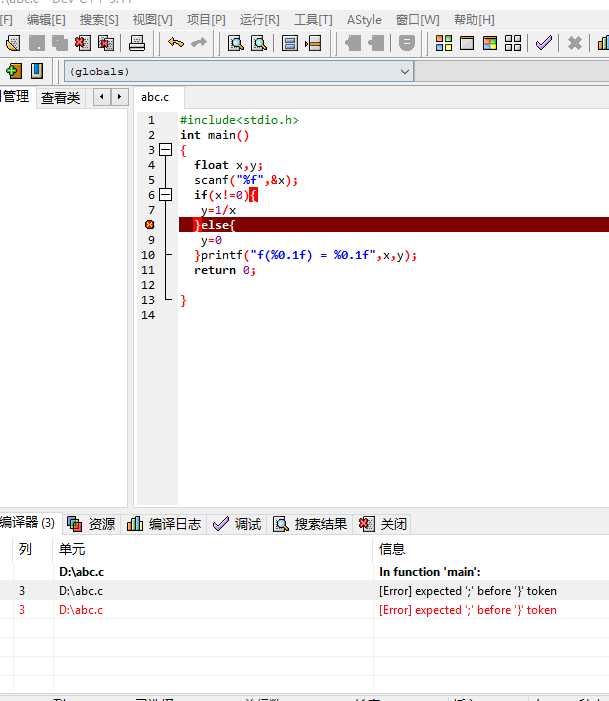Select the black [Error] expected ';' row
Screen dimensions: 609x701
tap(304, 591)
